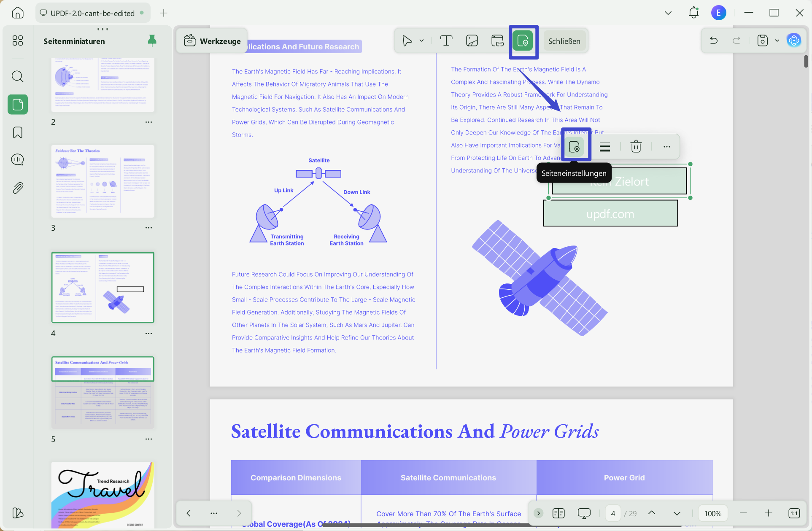Open the attachments paperclip panel
Screen dimensions: 812x531
pyautogui.click(x=18, y=188)
